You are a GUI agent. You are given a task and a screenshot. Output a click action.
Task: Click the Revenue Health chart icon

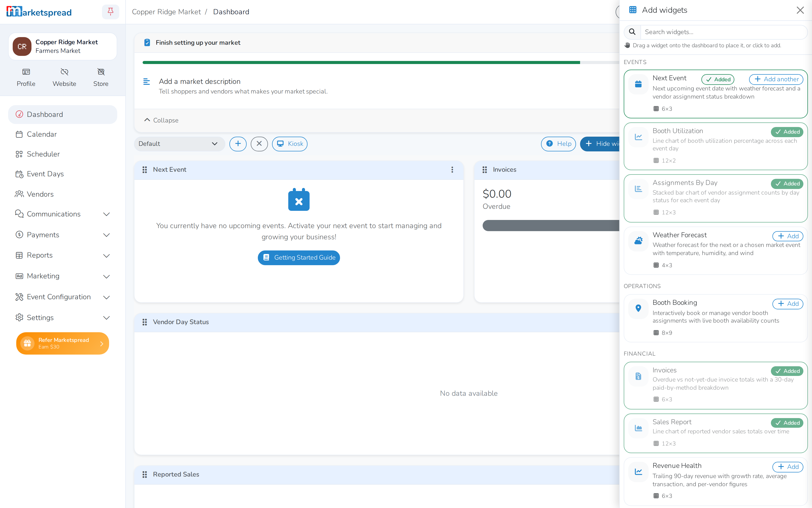pyautogui.click(x=638, y=472)
